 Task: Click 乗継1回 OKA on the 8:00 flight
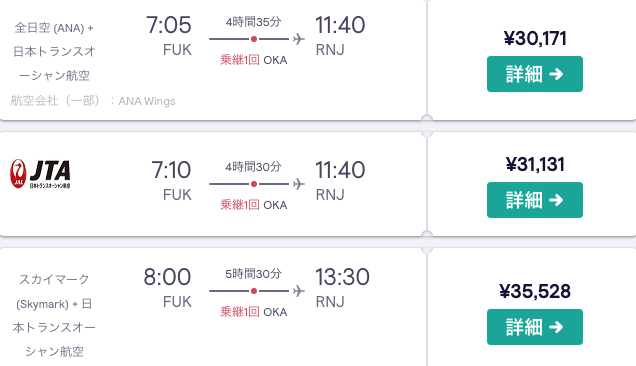(x=254, y=312)
